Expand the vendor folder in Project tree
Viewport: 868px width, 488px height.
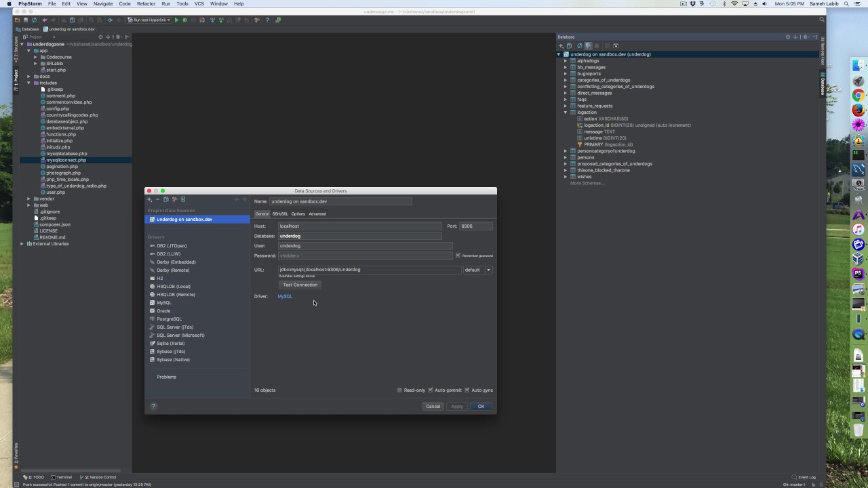28,199
